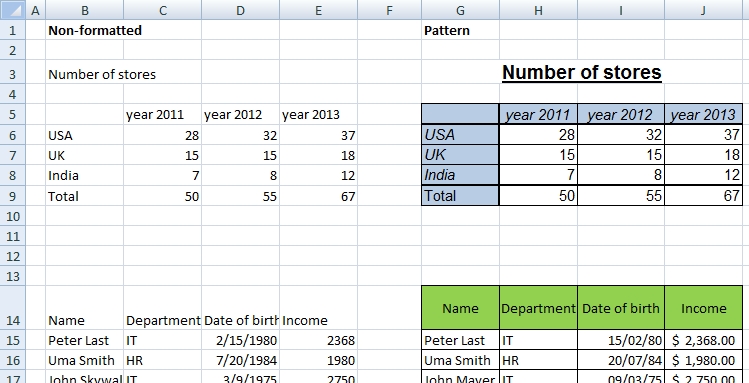Select row 5 header
The width and height of the screenshot is (749, 383).
click(12, 114)
